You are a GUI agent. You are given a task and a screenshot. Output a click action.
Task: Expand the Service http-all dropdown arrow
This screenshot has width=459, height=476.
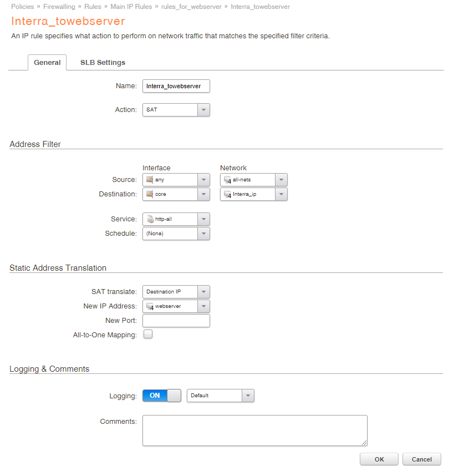pyautogui.click(x=203, y=219)
